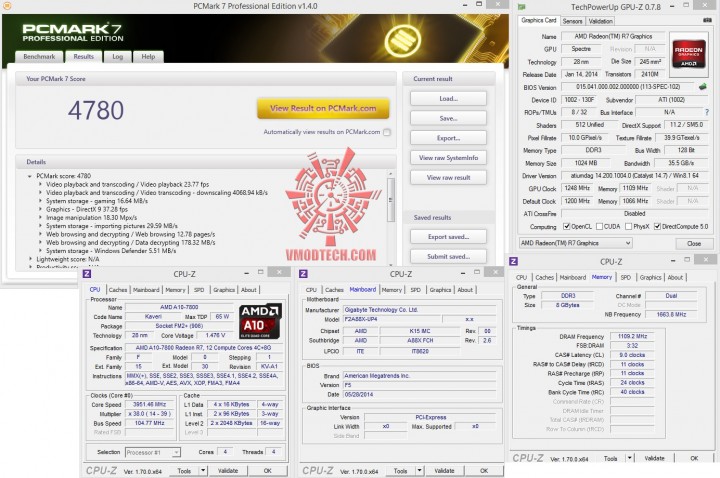Click the Close button in GPU-Z
Viewport: 720px width, 478px height.
[x=693, y=243]
